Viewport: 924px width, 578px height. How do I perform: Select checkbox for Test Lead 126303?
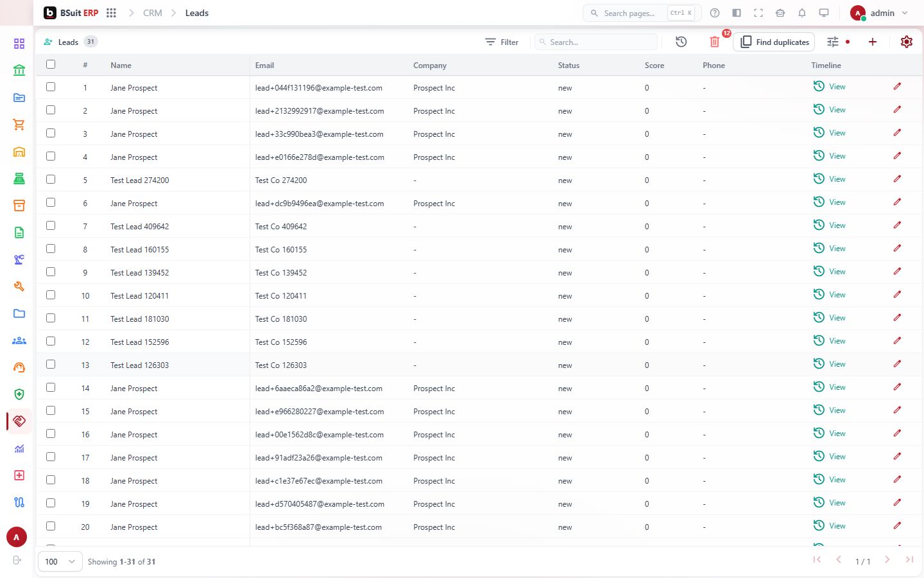(x=51, y=364)
